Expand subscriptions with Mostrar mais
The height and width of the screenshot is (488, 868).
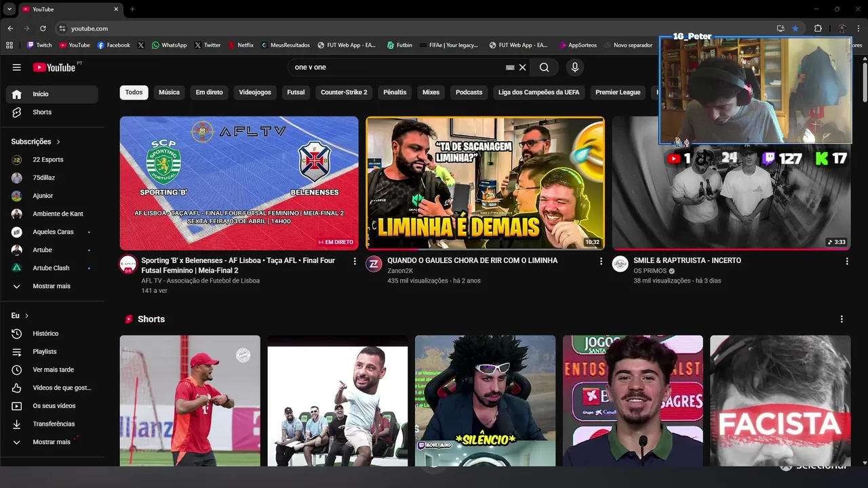52,286
